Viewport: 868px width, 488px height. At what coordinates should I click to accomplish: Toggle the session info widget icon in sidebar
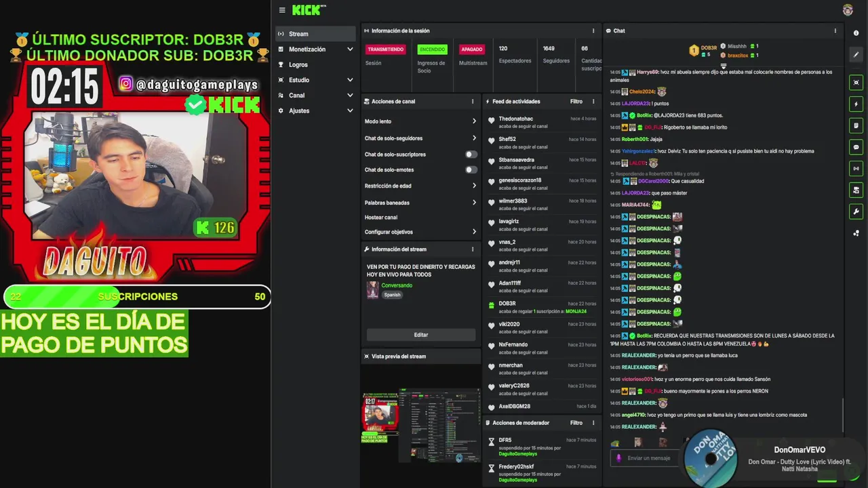[x=856, y=83]
